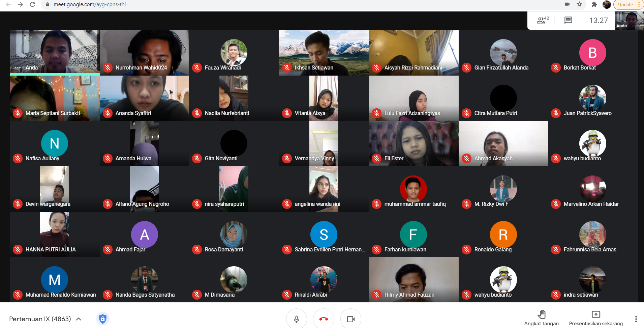This screenshot has width=644, height=328.
Task: Click the camera indicator in the address bar
Action: pos(567,4)
